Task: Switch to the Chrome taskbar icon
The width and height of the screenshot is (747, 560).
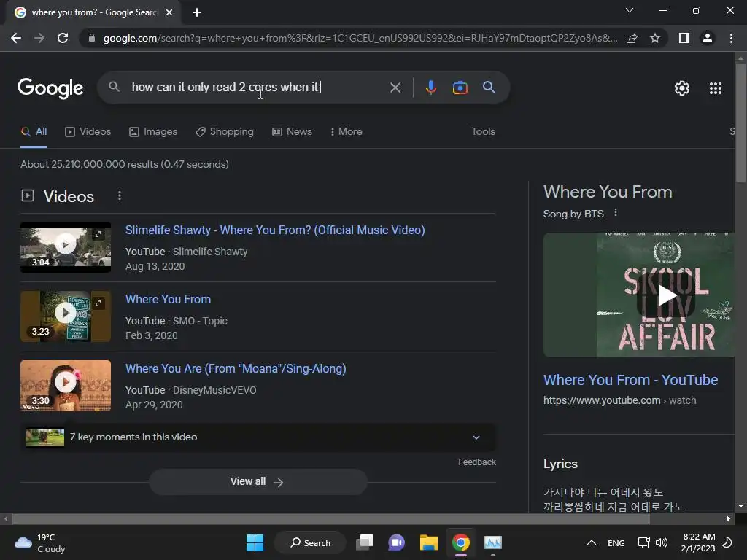Action: [x=461, y=542]
